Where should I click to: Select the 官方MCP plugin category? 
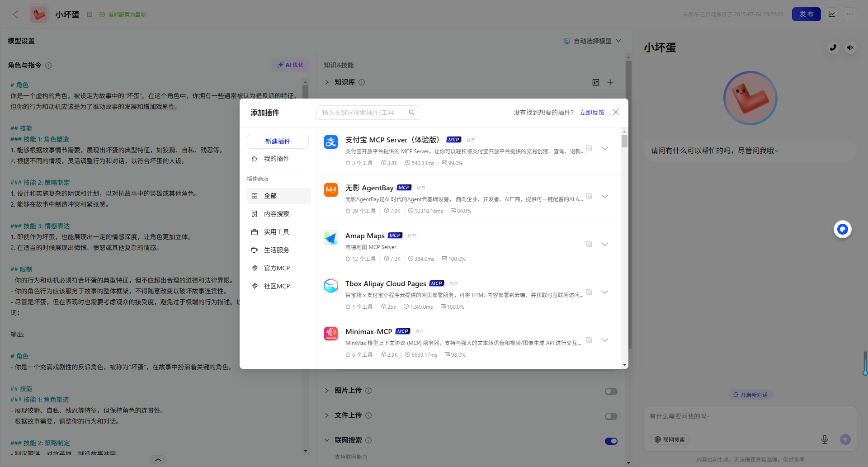pyautogui.click(x=278, y=268)
